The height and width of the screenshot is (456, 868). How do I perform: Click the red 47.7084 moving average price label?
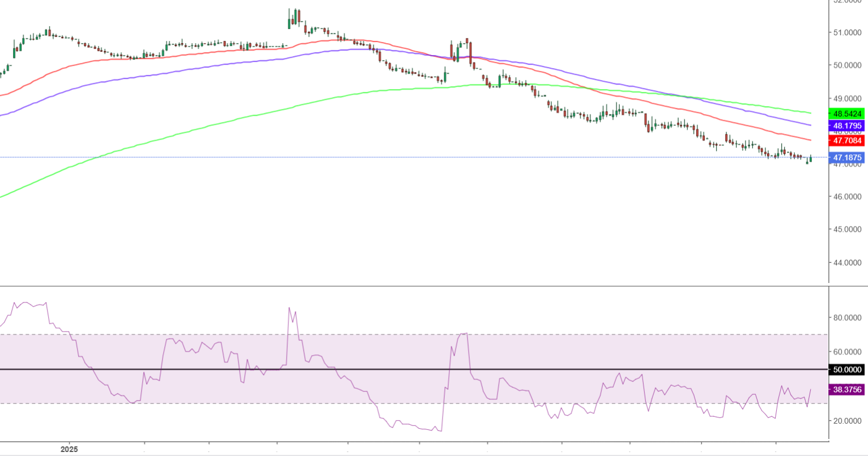(846, 140)
